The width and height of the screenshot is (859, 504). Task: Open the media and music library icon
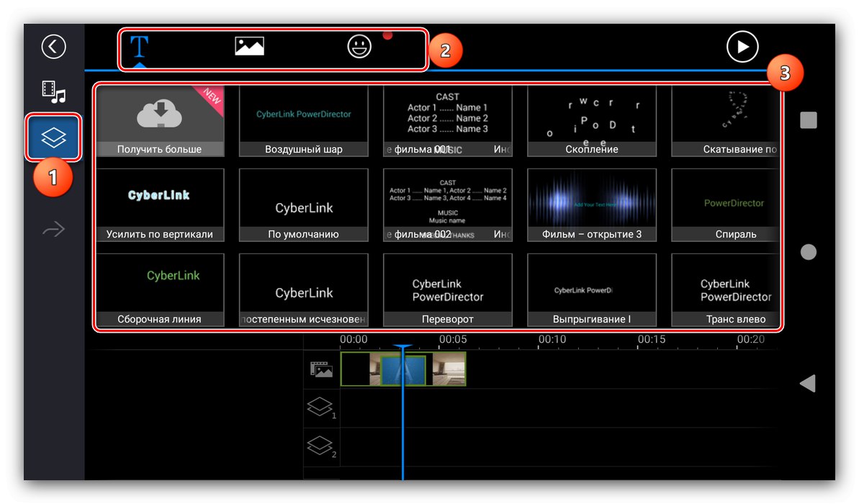coord(54,92)
